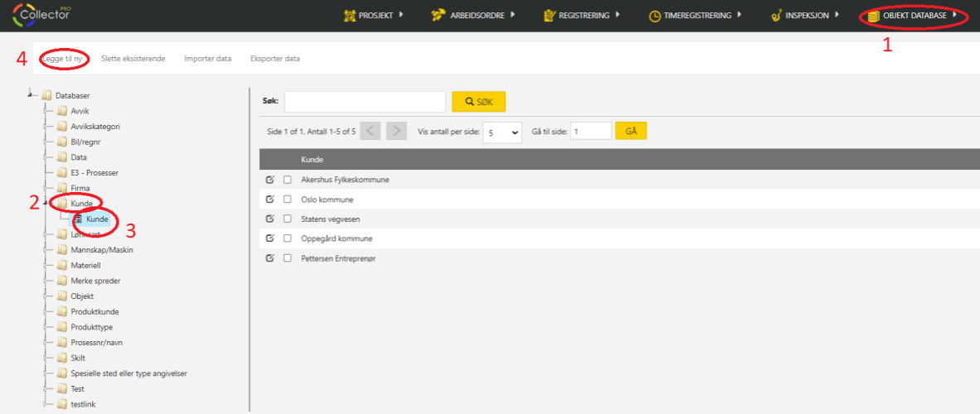Click Legge til ny
Screen dimensions: 980x414
point(62,59)
